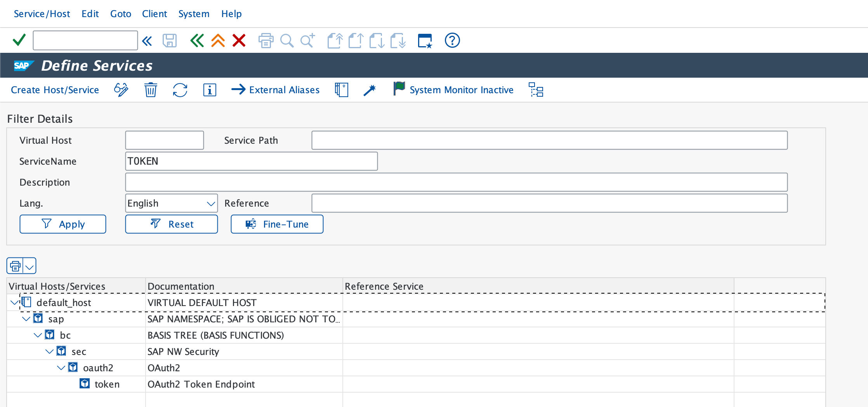868x407 pixels.
Task: Click the red X cancel icon
Action: 239,40
